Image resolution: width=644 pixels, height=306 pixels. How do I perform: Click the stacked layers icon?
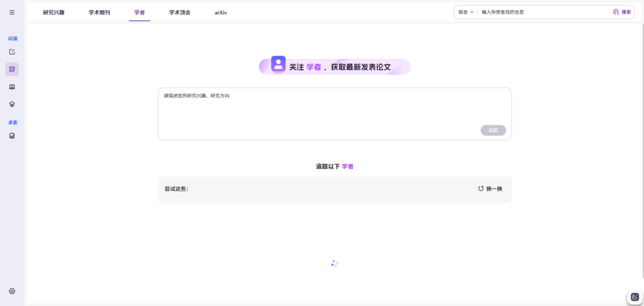[12, 104]
